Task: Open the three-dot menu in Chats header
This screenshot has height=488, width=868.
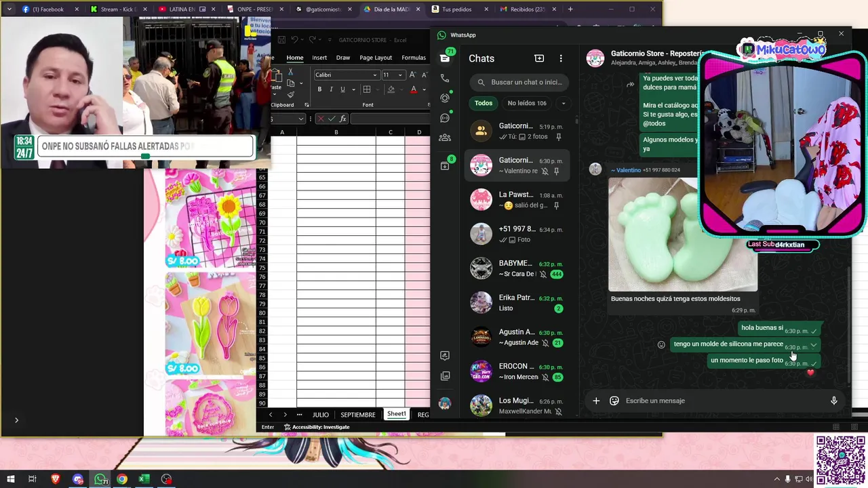Action: point(561,58)
